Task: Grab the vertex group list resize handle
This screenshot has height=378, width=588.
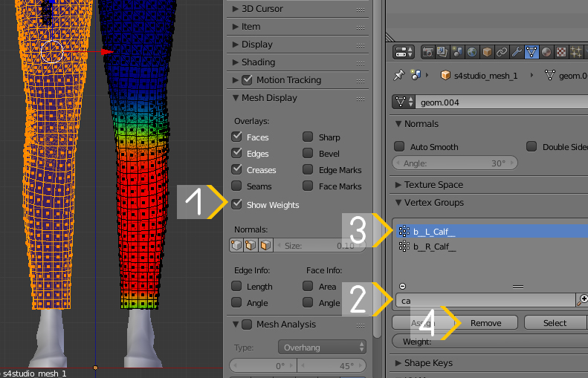Action: click(x=518, y=287)
